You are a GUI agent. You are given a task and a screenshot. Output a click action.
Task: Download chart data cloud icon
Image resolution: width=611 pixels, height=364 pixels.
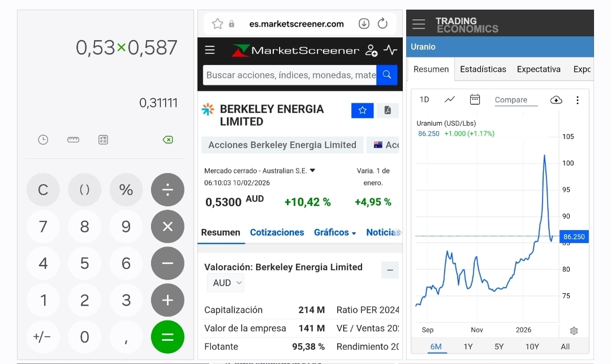tap(556, 100)
